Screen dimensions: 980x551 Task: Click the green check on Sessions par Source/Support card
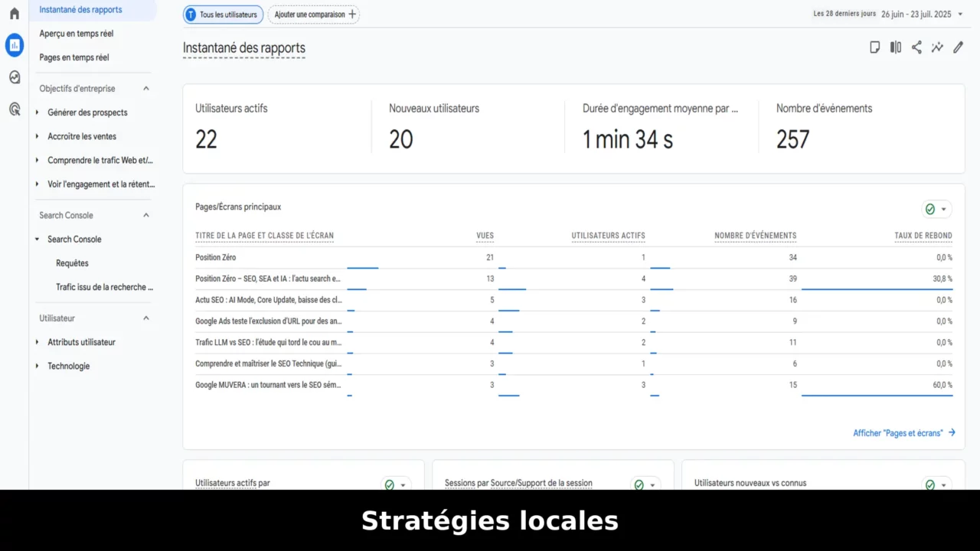coord(639,484)
